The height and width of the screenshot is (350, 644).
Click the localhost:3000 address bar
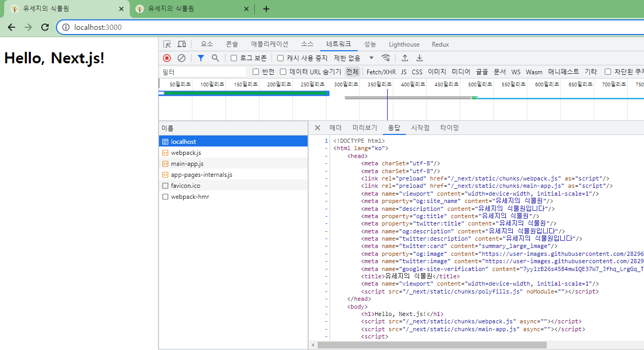(351, 27)
